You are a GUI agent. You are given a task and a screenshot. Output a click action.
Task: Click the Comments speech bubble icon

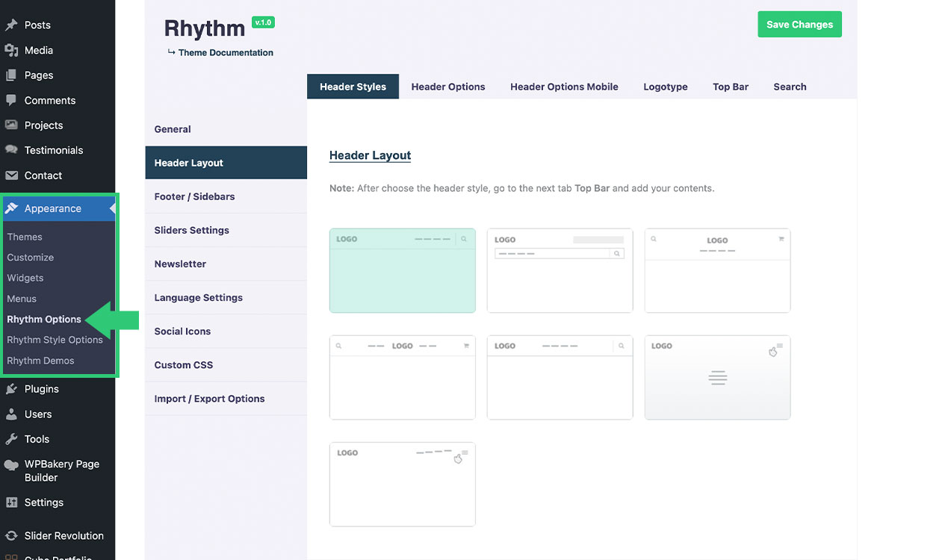click(11, 100)
